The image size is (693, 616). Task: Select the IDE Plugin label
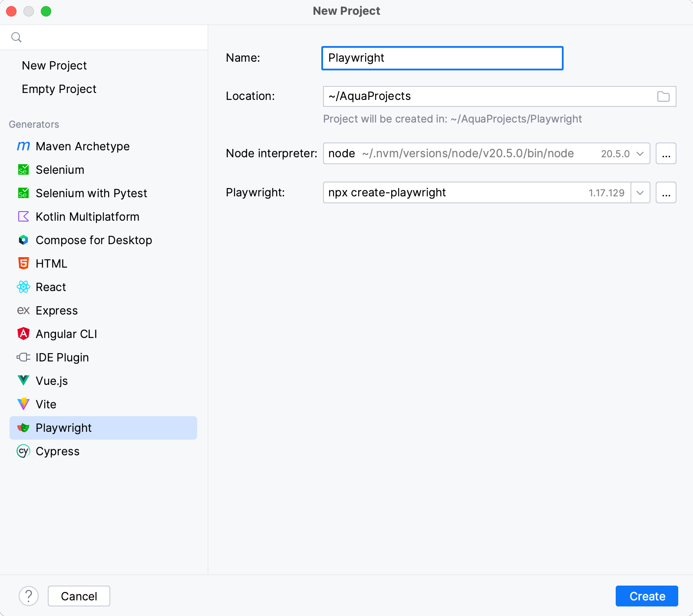point(62,358)
